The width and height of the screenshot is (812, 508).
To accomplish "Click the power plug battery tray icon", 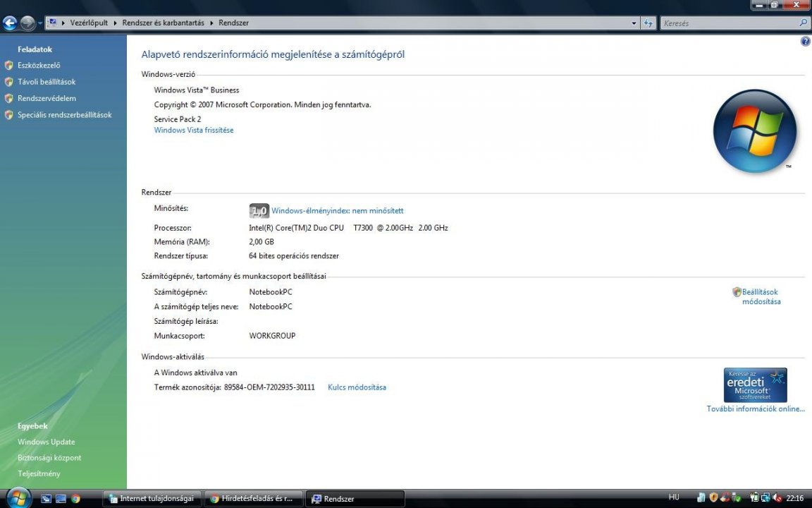I will [754, 498].
